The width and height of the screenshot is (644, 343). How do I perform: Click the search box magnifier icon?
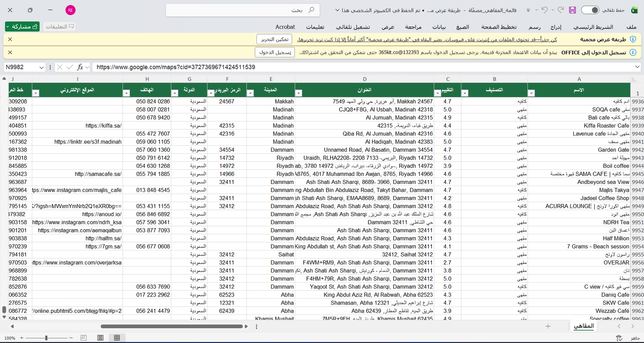tap(311, 10)
